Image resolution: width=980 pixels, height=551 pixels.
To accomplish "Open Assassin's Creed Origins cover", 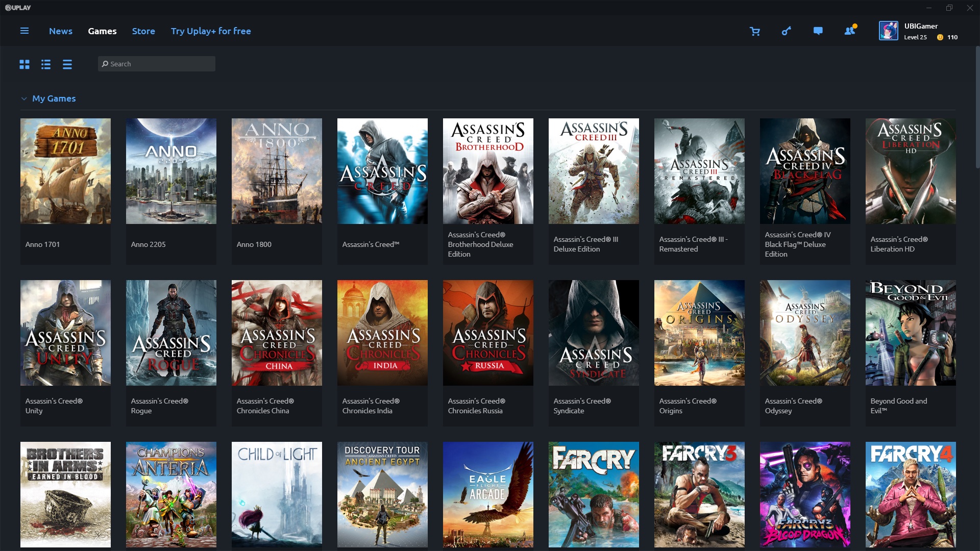I will coord(699,333).
